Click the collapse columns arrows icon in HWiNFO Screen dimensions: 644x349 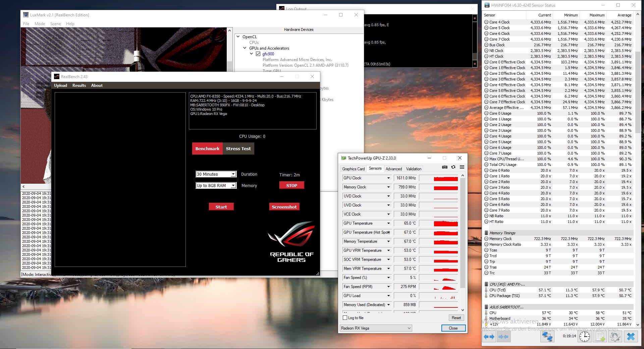[503, 337]
